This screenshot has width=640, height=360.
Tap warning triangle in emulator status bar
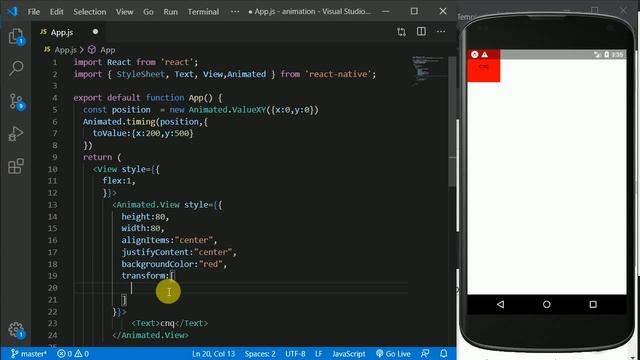[484, 54]
